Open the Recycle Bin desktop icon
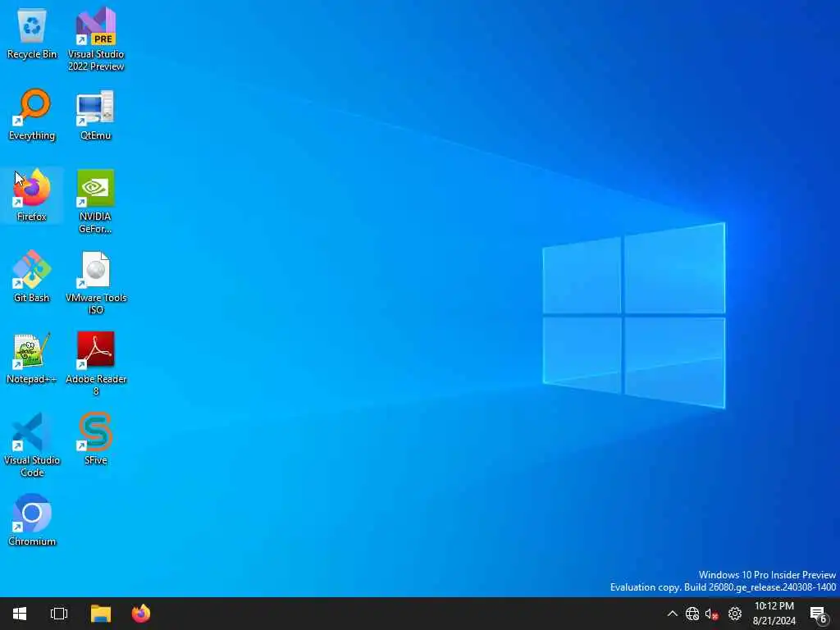 click(32, 33)
